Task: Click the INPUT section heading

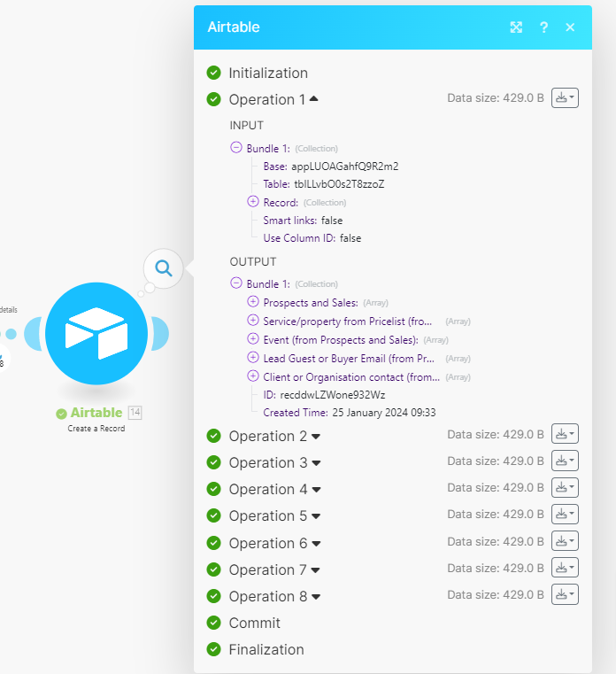Action: click(247, 126)
